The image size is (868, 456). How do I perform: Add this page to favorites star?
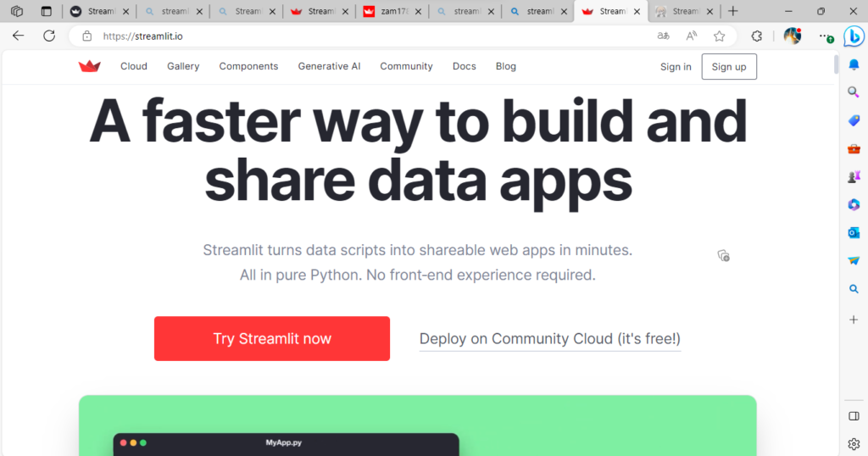click(x=719, y=36)
